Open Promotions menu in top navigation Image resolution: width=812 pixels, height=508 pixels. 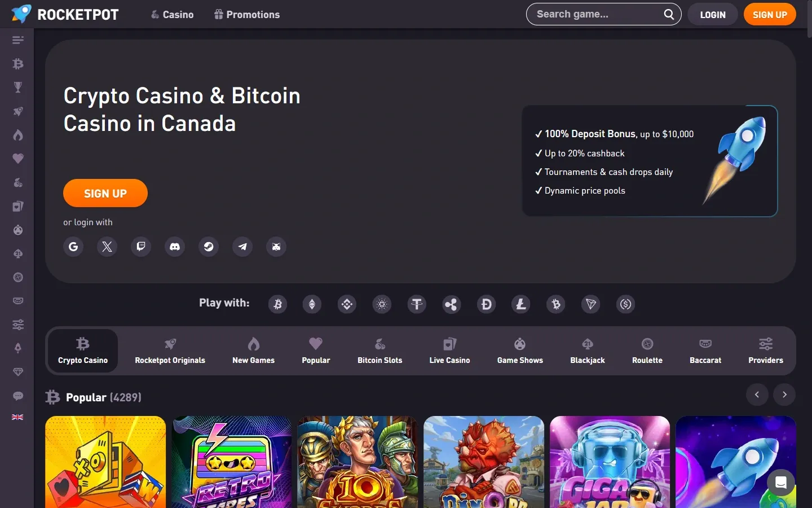[247, 15]
